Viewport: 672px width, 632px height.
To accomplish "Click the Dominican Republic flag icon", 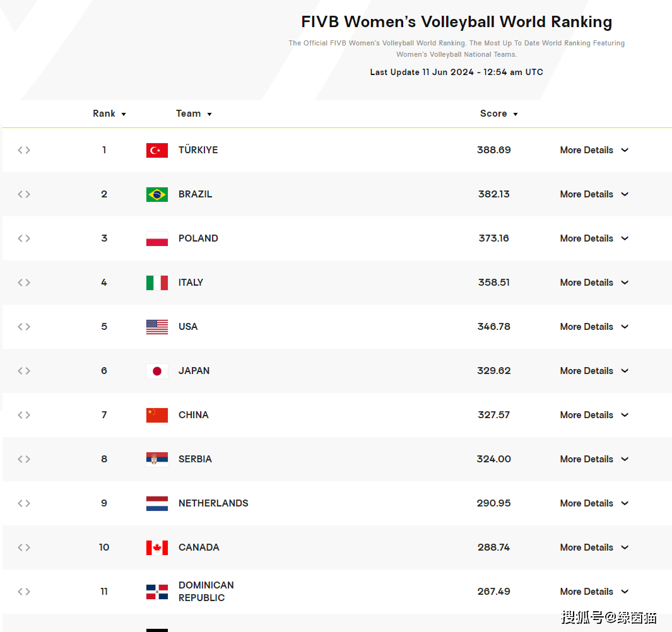I will coord(157,592).
